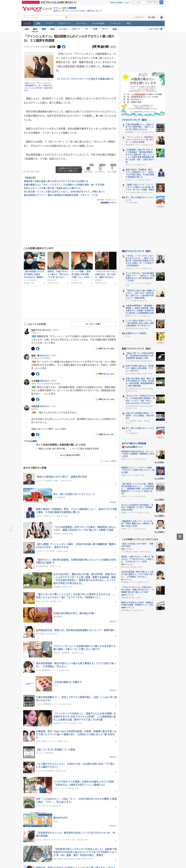The height and width of the screenshot is (868, 186).
Task: Open the みんなの意見 tab
Action: click(x=98, y=23)
